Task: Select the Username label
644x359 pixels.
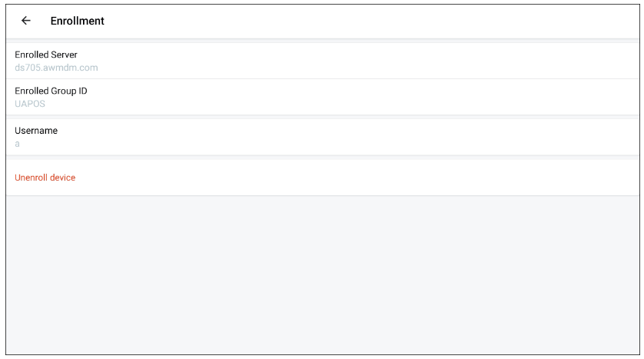Action: (x=36, y=131)
